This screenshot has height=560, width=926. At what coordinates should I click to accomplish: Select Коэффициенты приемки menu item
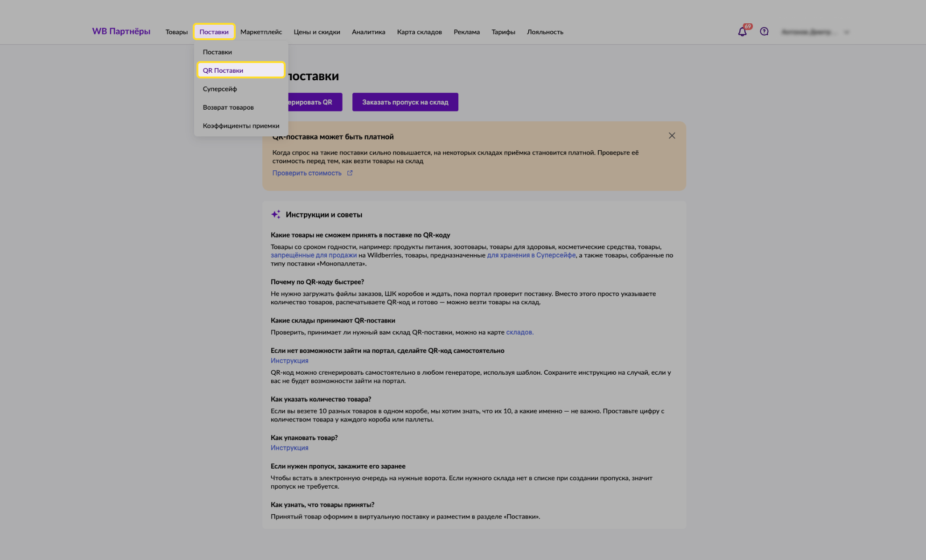(x=241, y=126)
